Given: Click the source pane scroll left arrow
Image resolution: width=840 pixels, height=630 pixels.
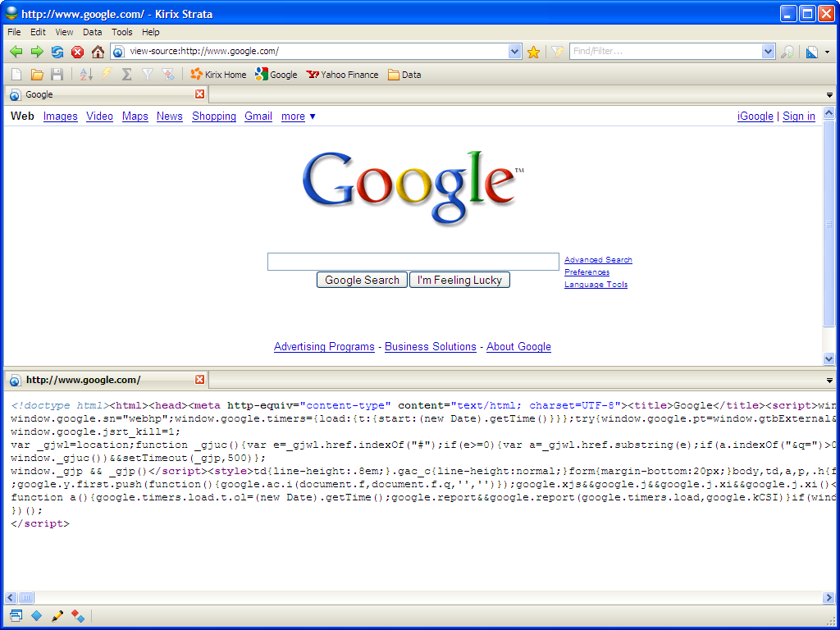Looking at the screenshot, I should (x=11, y=597).
